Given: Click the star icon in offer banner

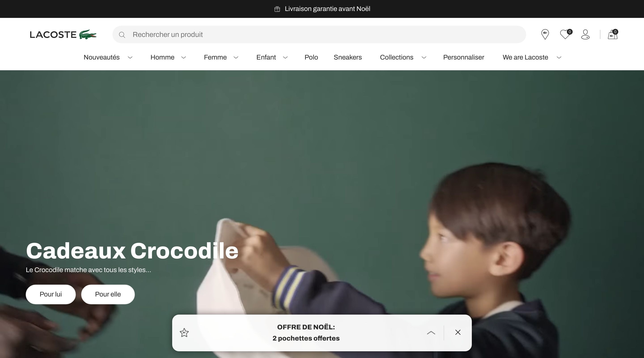Looking at the screenshot, I should (184, 333).
